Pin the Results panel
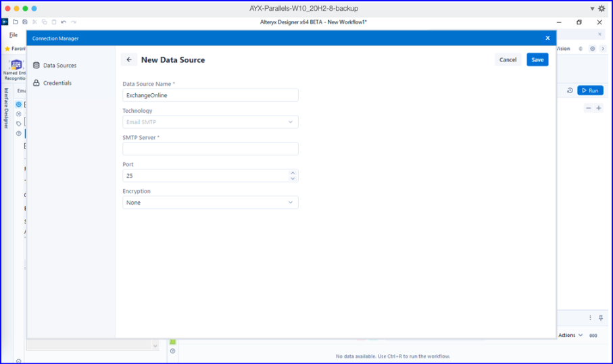613x364 pixels. (x=601, y=318)
